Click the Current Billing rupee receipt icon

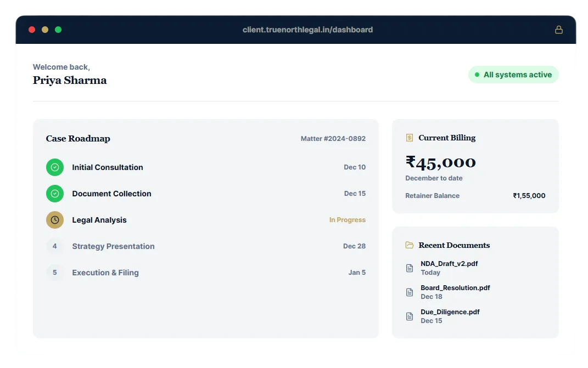[x=409, y=138]
